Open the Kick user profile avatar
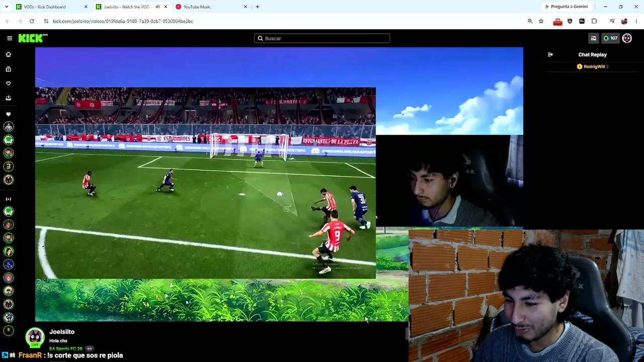Viewport: 644px width, 362px height. [627, 38]
